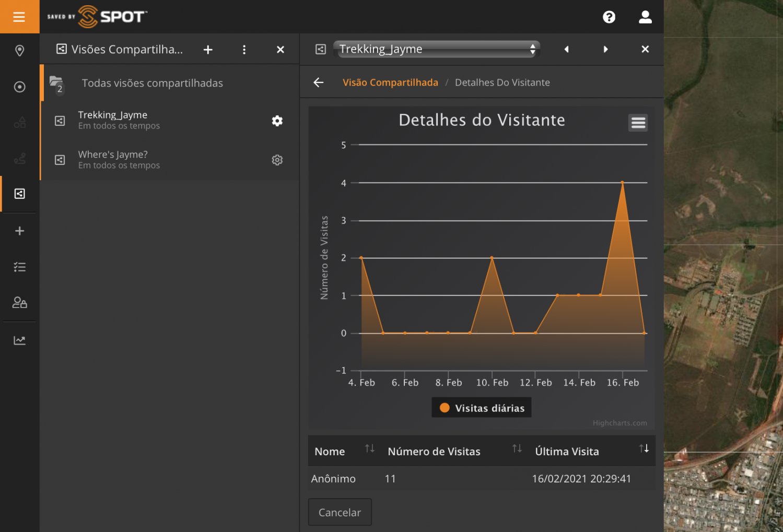
Task: Go to Visão Compartilhada breadcrumb link
Action: [390, 82]
